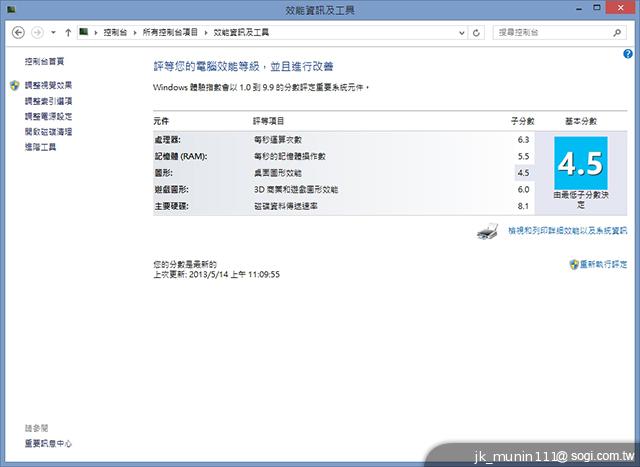Open the view and print details link
Screen dimensions: 640x467
(x=567, y=231)
